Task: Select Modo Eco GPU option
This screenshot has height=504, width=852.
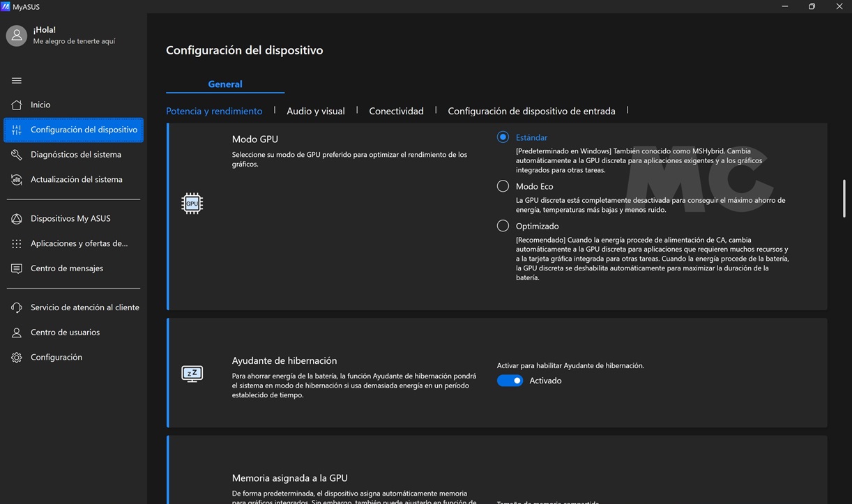Action: (x=503, y=186)
